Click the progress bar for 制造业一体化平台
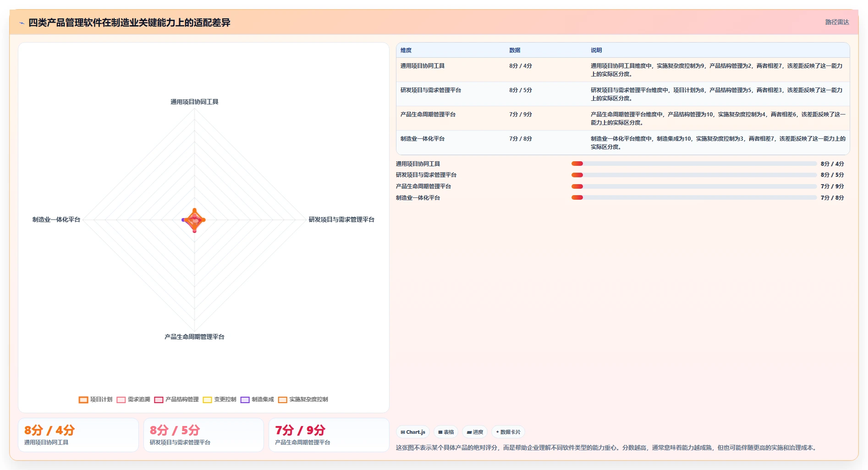The height and width of the screenshot is (470, 868). (x=694, y=198)
